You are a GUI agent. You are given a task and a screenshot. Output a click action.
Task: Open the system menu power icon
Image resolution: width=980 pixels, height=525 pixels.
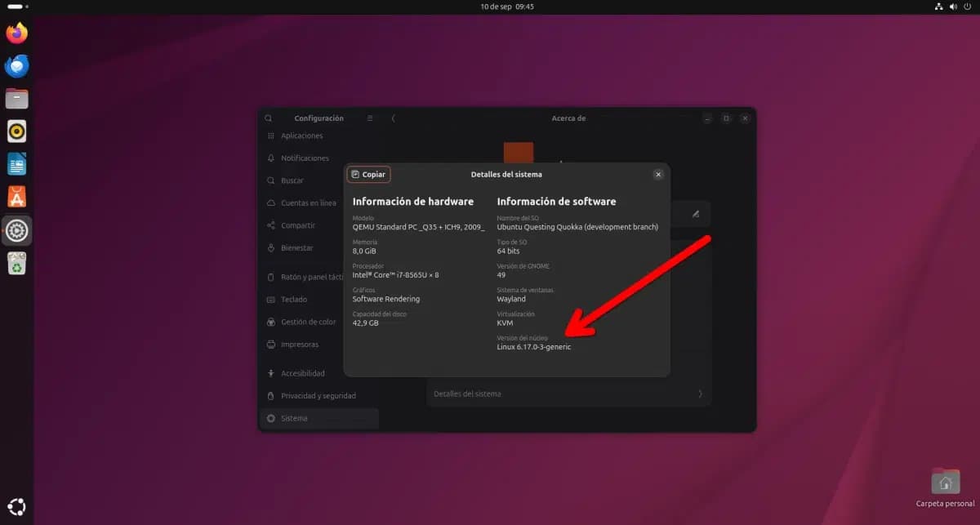point(967,7)
